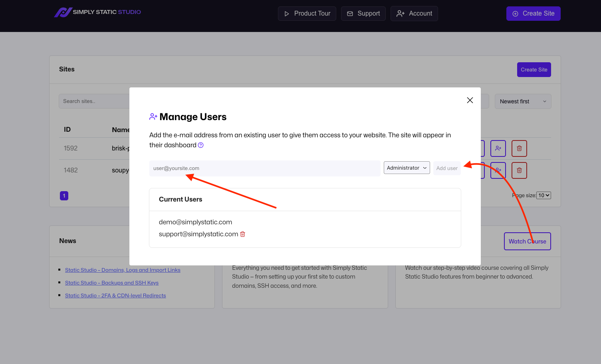Click the Current Users heading
The image size is (601, 364).
click(x=180, y=200)
